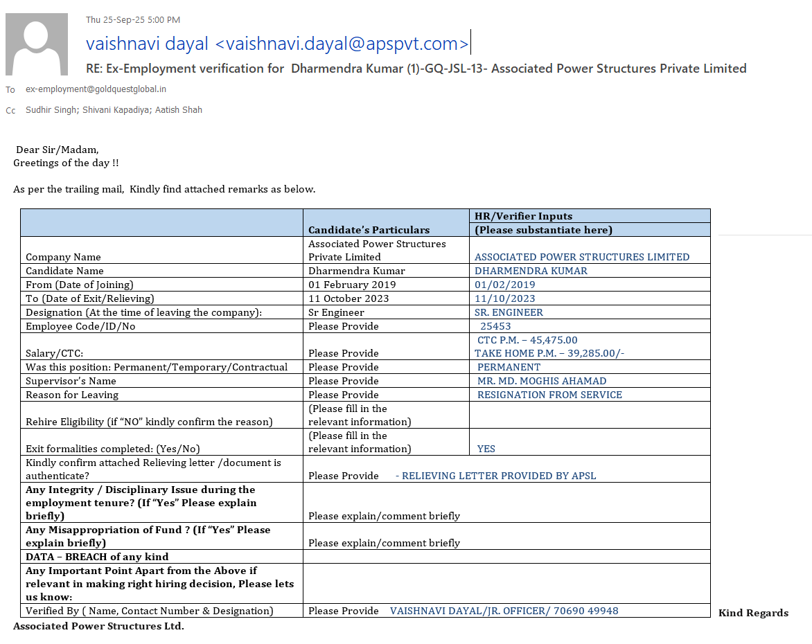Select Cc recipient Sudhir Singh
The image size is (812, 644).
point(51,110)
